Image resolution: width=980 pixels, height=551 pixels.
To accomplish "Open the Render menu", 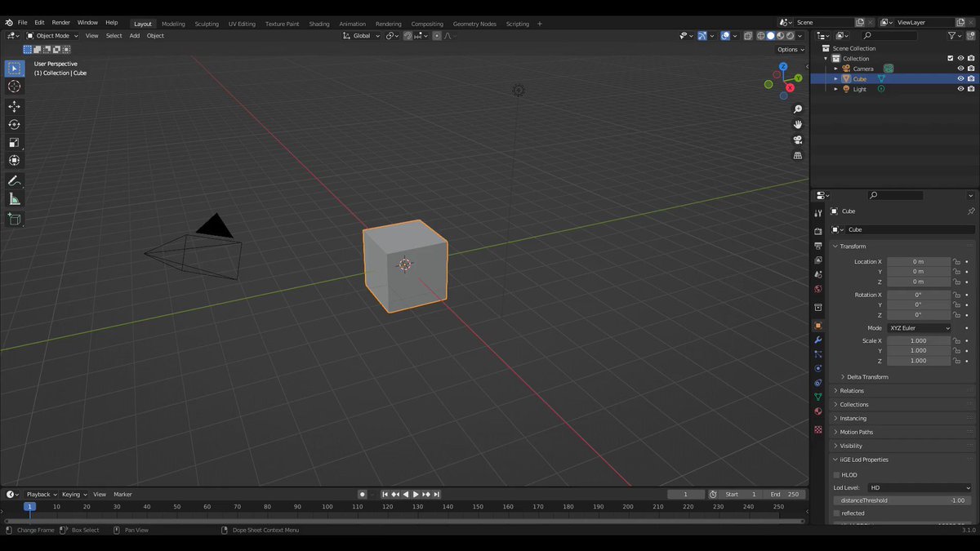I will pyautogui.click(x=61, y=23).
